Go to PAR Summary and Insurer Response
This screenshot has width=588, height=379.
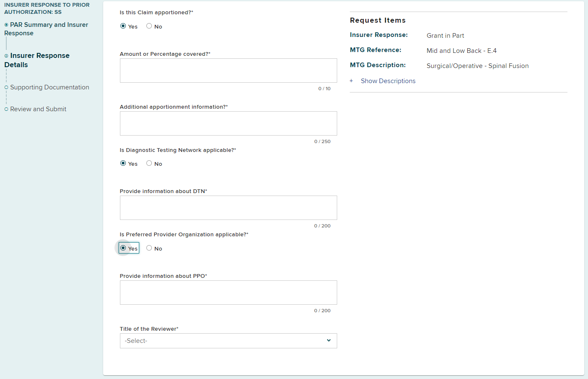point(49,29)
